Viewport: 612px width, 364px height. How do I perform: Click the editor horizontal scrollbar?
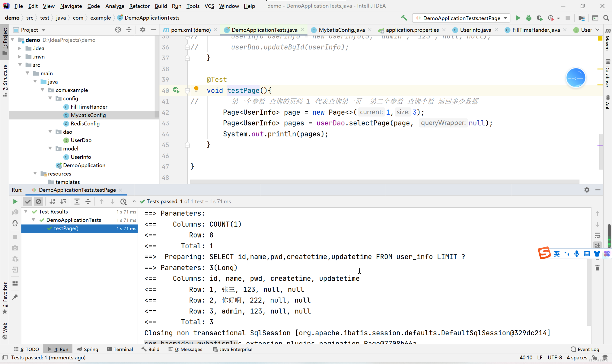coord(385,182)
